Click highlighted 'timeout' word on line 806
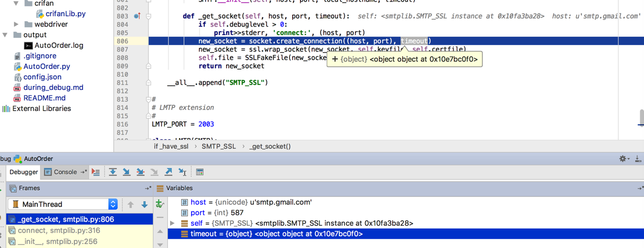 click(x=415, y=41)
